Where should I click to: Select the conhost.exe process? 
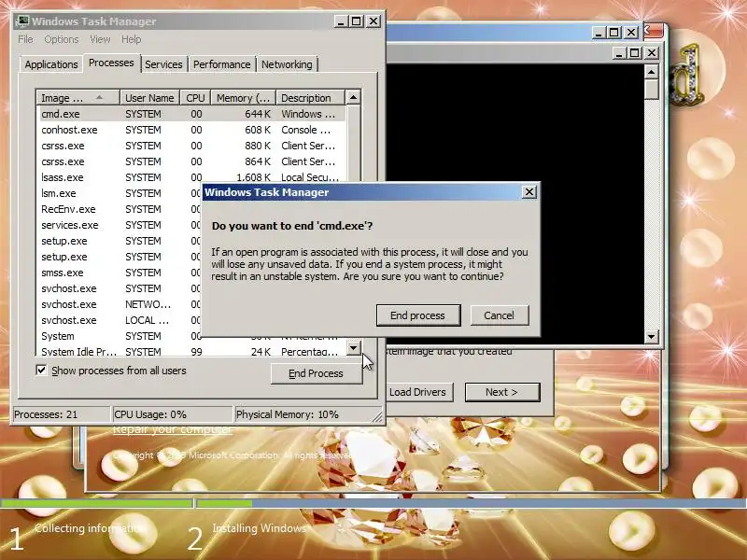tap(190, 130)
